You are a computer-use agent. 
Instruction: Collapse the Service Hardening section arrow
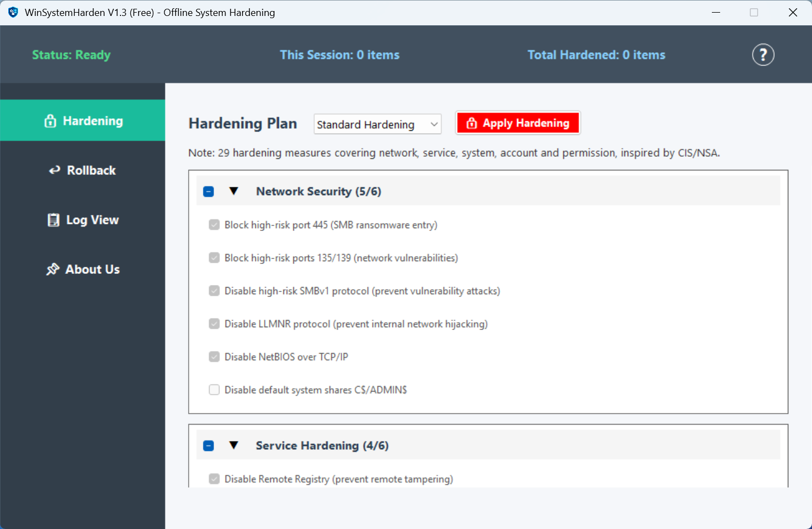234,445
